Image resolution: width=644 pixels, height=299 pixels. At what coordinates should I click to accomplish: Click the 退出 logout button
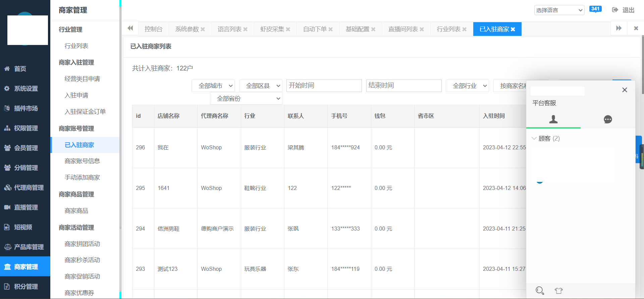623,10
